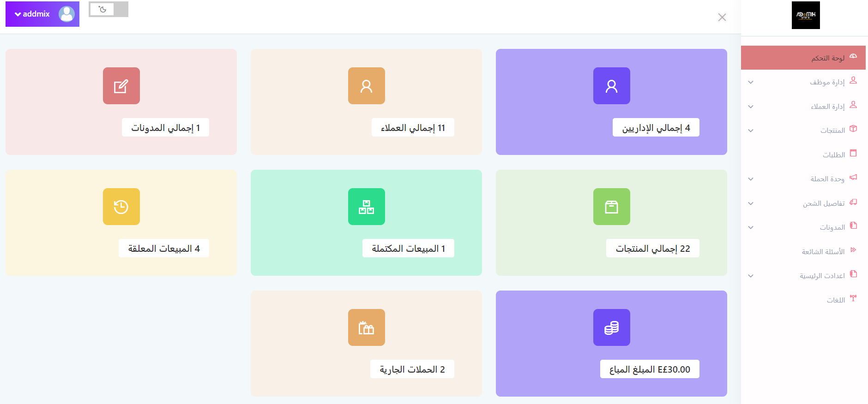Screen dimensions: 868x404
Task: Open the addmix user account dropdown
Action: [42, 14]
